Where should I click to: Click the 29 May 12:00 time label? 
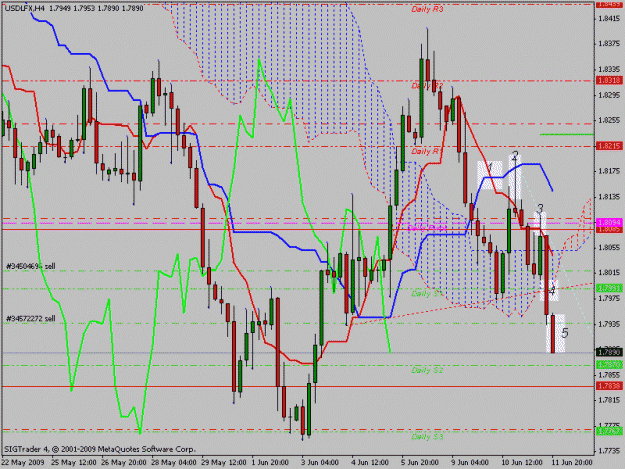point(224,463)
